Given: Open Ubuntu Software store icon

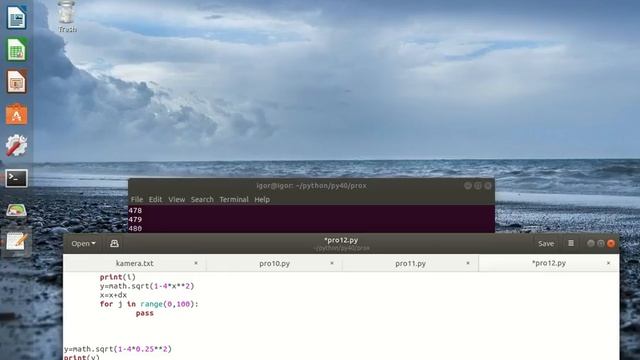Looking at the screenshot, I should tap(16, 114).
